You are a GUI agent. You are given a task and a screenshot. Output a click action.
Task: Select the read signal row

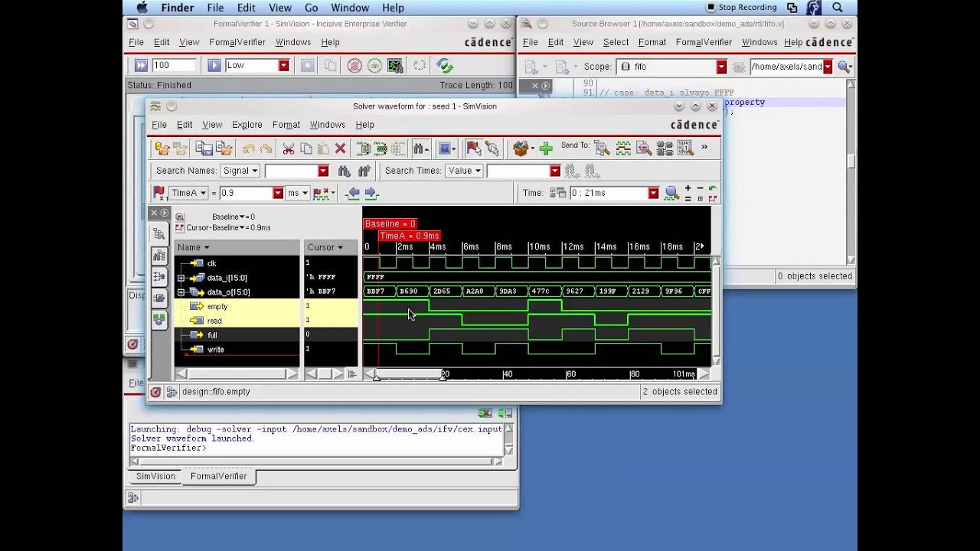237,321
